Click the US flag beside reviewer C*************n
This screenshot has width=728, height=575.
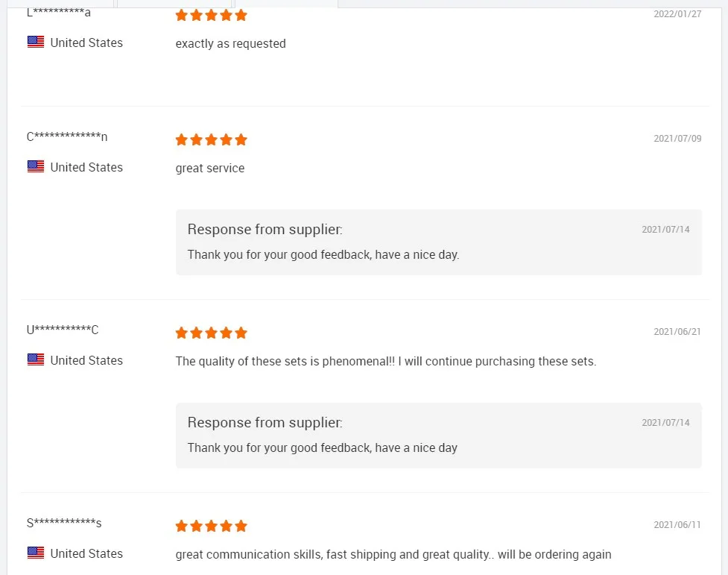point(36,167)
